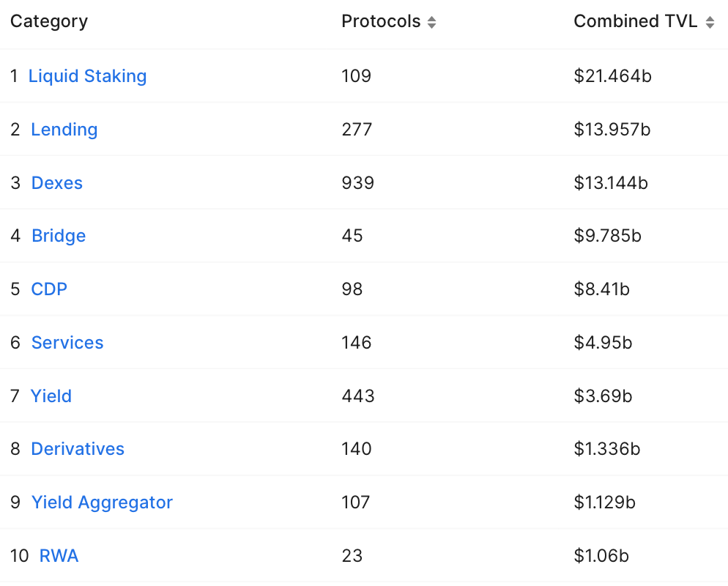
Task: Click the $9.785b Bridge TVL value
Action: click(x=607, y=236)
